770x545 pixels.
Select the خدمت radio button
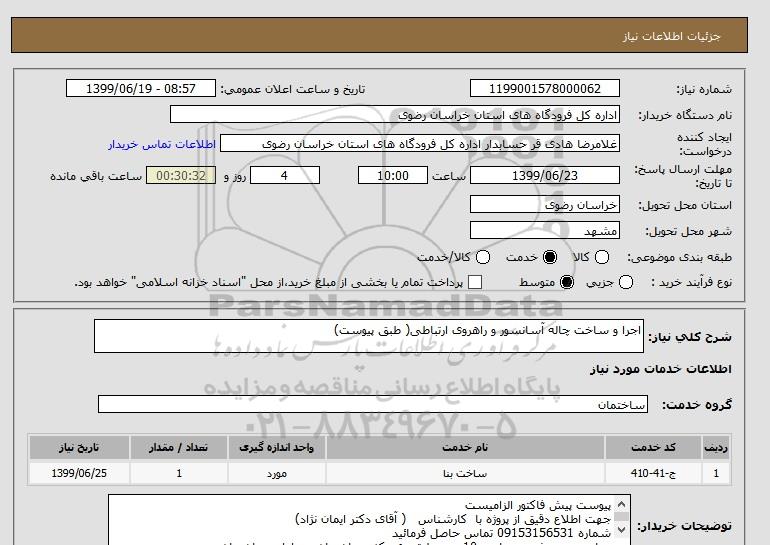(550, 257)
